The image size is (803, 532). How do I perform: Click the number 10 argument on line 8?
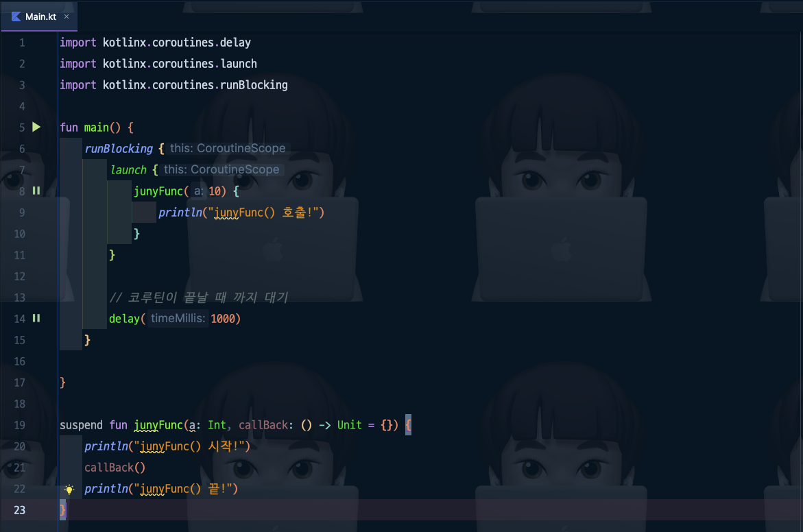coord(215,191)
